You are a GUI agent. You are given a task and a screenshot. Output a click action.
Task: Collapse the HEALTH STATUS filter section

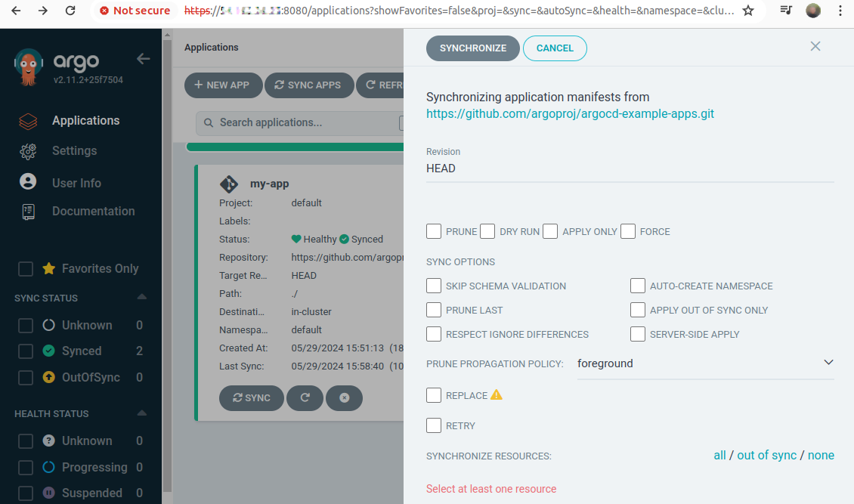(141, 413)
